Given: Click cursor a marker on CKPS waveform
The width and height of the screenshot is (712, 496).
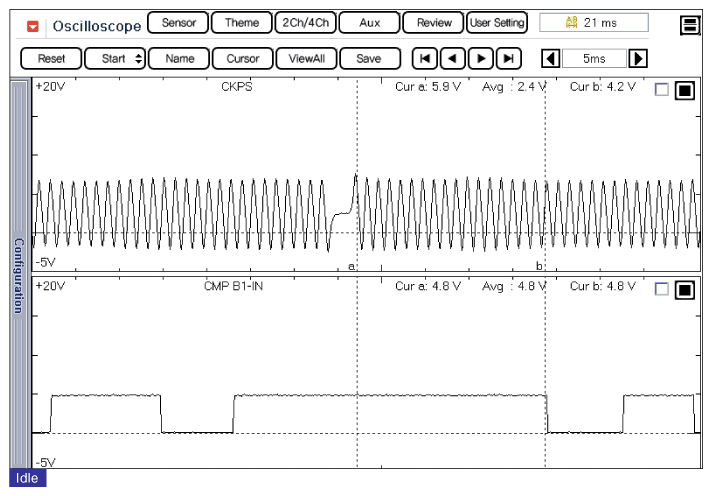Looking at the screenshot, I should click(352, 267).
